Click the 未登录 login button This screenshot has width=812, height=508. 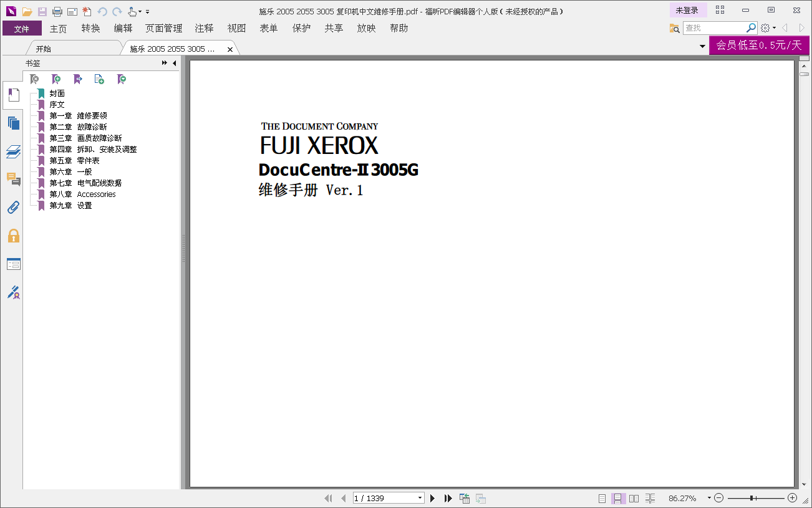click(x=688, y=11)
